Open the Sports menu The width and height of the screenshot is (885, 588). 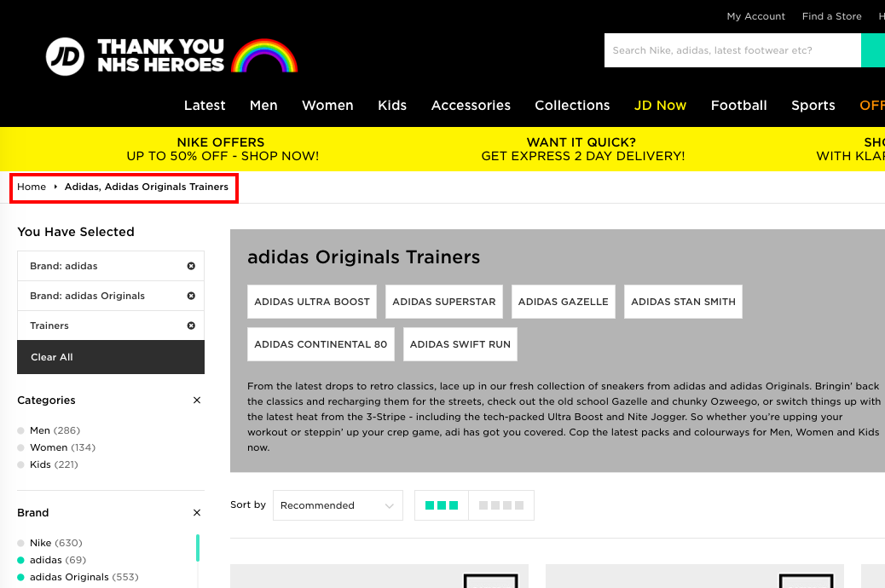[813, 106]
